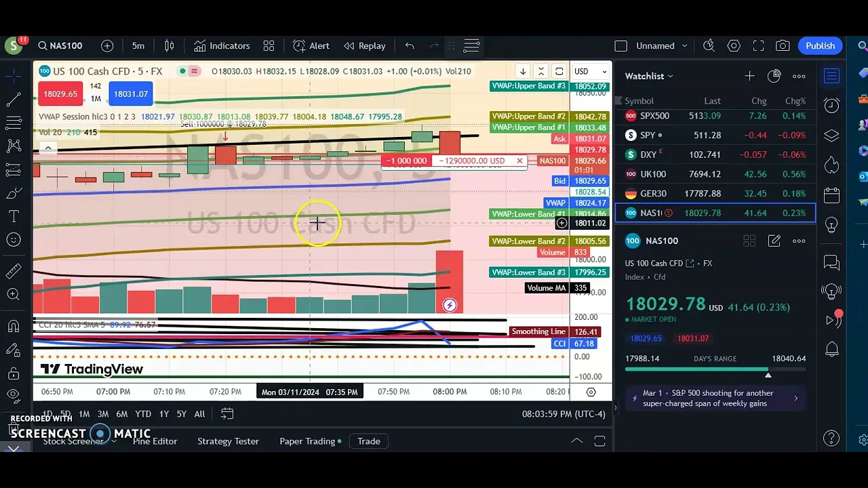Screen dimensions: 868x488
Task: Open ideas lightbulb icon right sidebar
Action: pyautogui.click(x=831, y=225)
